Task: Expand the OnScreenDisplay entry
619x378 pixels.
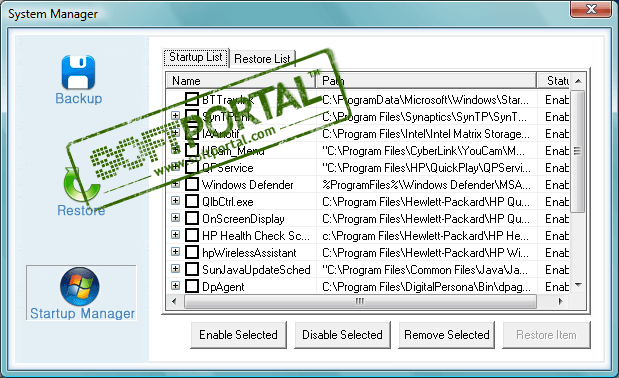Action: (x=175, y=218)
